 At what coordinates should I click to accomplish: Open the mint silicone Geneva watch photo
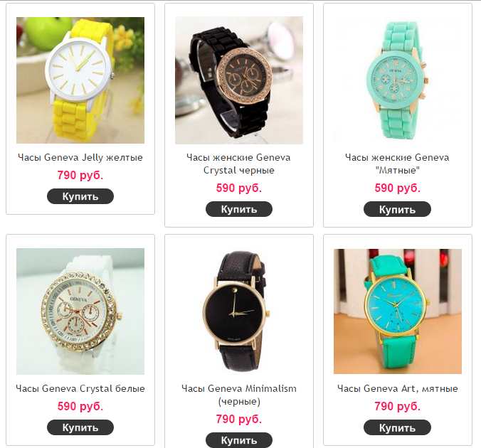(398, 80)
